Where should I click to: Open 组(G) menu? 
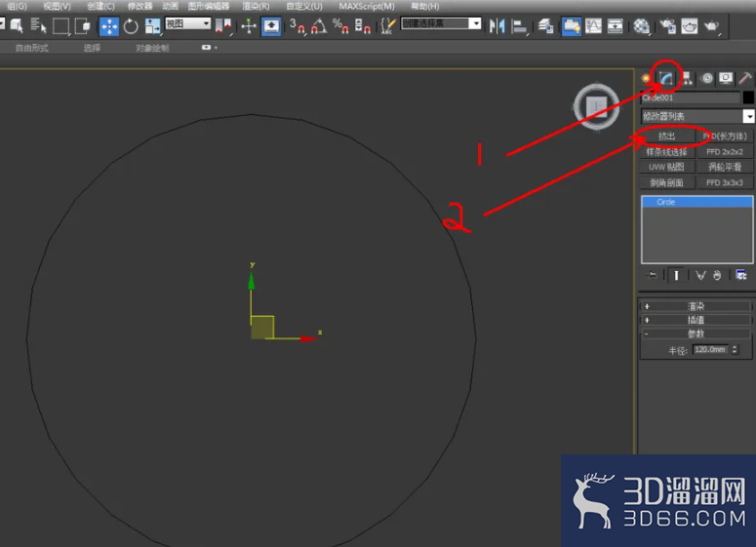(17, 6)
